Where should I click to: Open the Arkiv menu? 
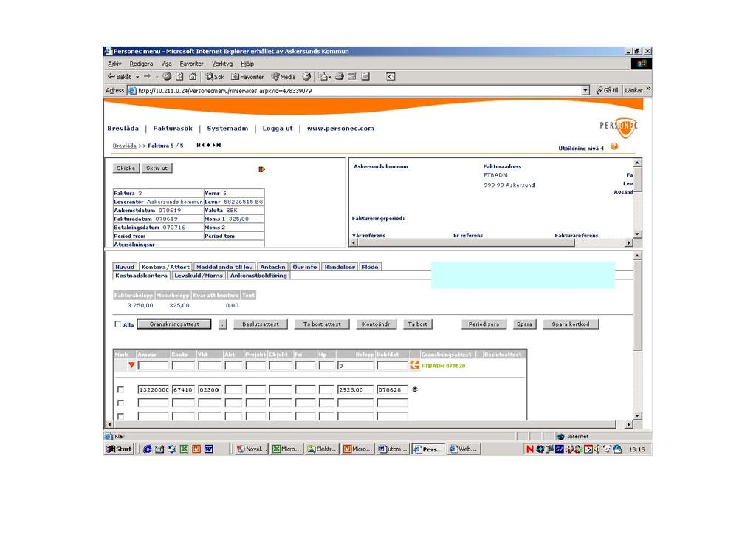pos(114,64)
